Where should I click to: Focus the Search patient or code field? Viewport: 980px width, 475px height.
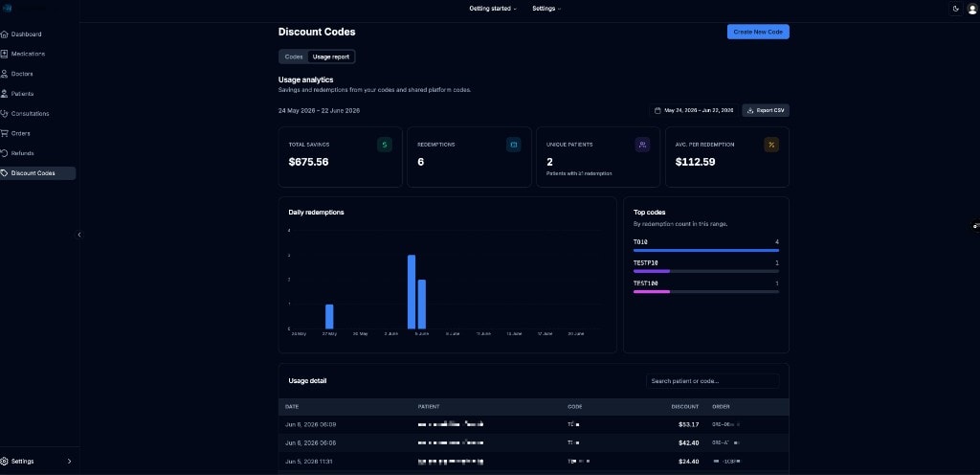click(712, 381)
